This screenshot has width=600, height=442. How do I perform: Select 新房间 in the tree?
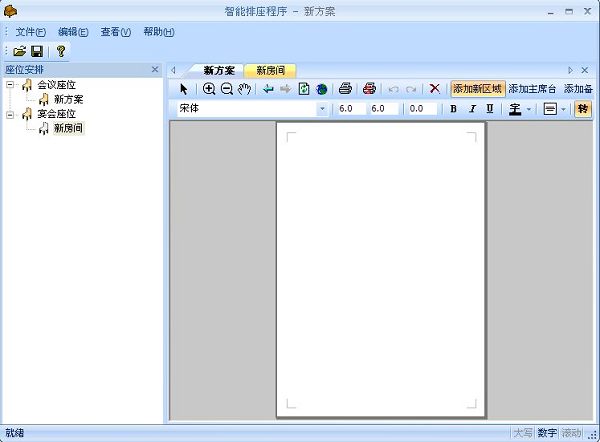click(68, 128)
